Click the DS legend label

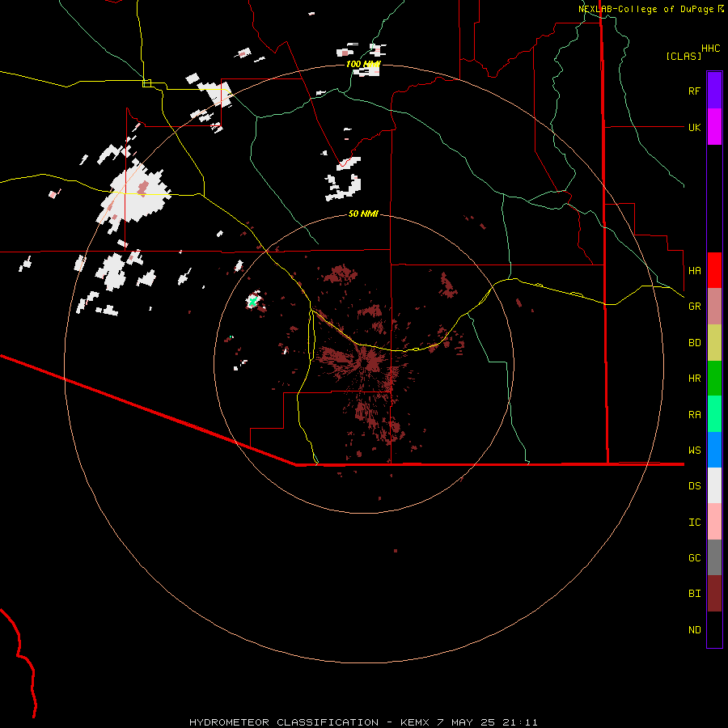[695, 485]
